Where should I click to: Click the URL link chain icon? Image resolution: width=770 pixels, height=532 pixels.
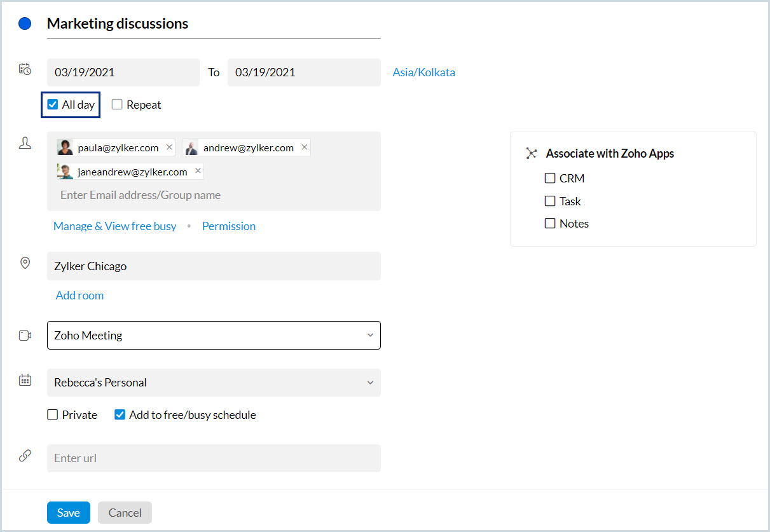[25, 455]
